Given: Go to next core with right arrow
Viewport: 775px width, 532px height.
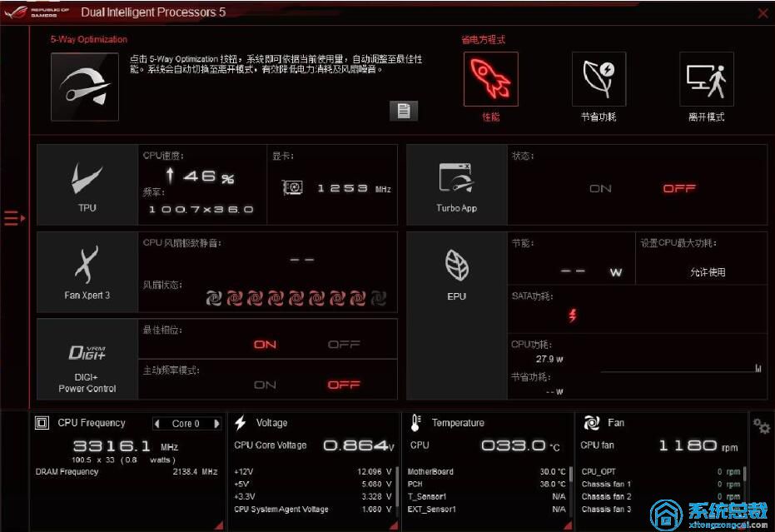Looking at the screenshot, I should click(x=216, y=424).
